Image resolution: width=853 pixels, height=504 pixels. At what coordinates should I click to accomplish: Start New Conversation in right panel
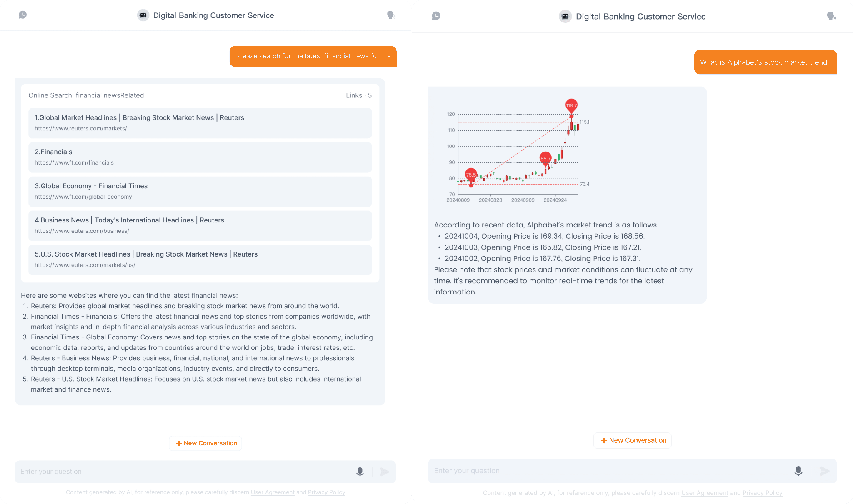[633, 440]
